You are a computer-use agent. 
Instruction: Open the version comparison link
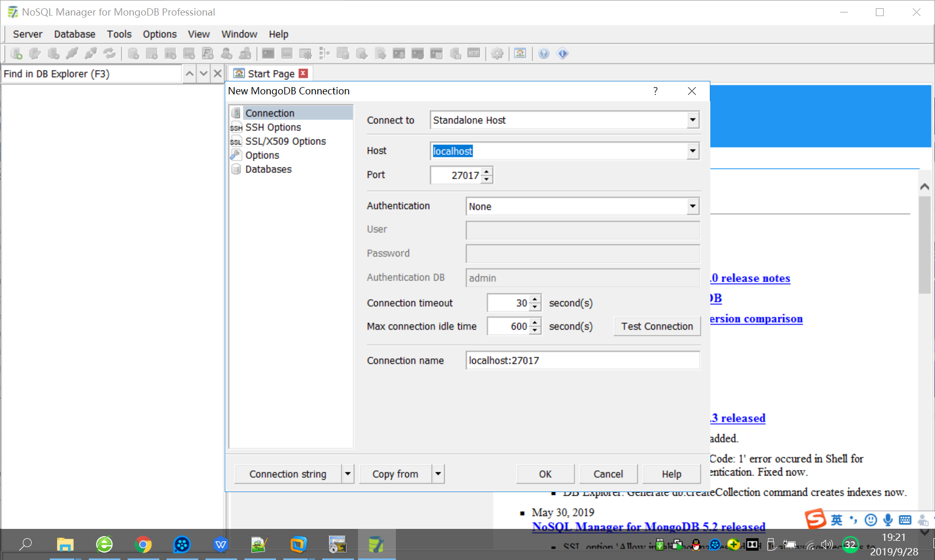point(756,319)
